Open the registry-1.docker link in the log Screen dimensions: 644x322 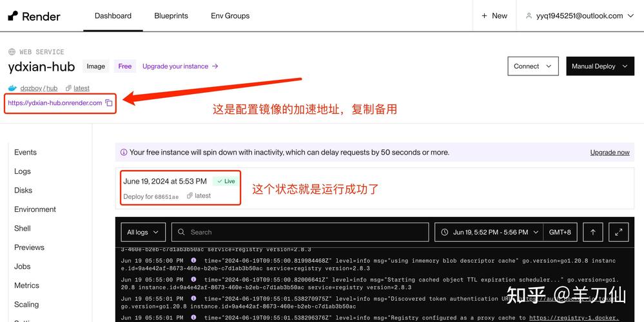click(x=574, y=318)
